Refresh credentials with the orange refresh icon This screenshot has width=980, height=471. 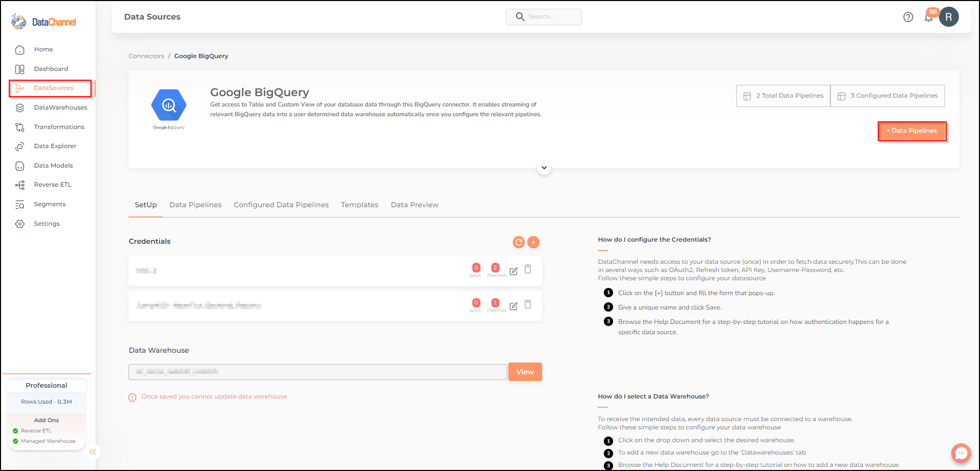click(x=519, y=242)
